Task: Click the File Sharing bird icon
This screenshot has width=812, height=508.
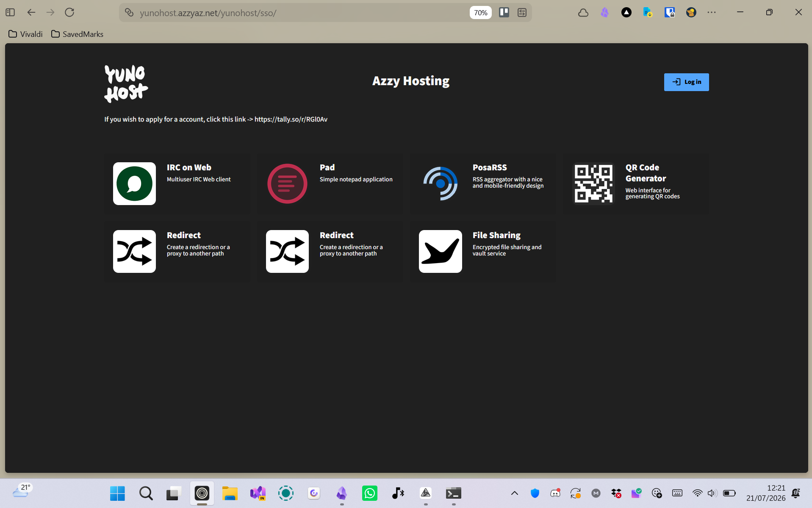Action: coord(441,251)
